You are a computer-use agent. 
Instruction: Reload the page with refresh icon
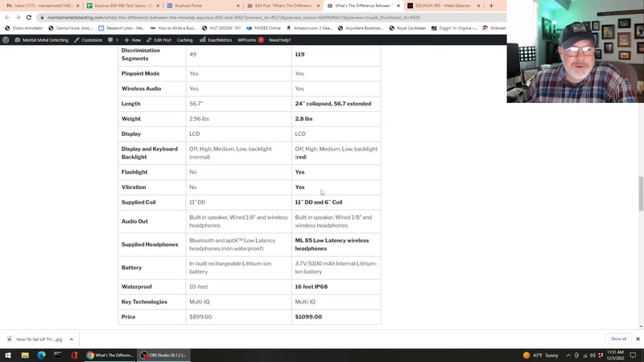tap(29, 17)
